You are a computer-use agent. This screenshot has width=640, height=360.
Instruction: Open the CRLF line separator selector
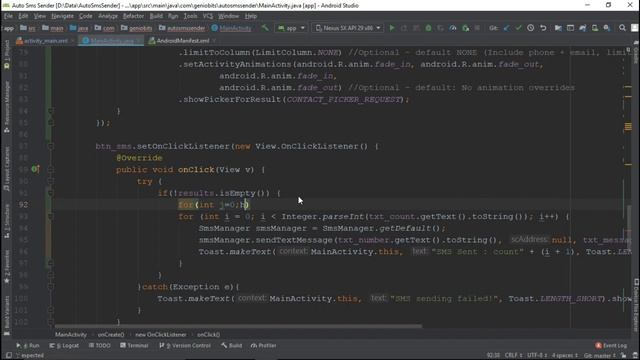(x=513, y=356)
